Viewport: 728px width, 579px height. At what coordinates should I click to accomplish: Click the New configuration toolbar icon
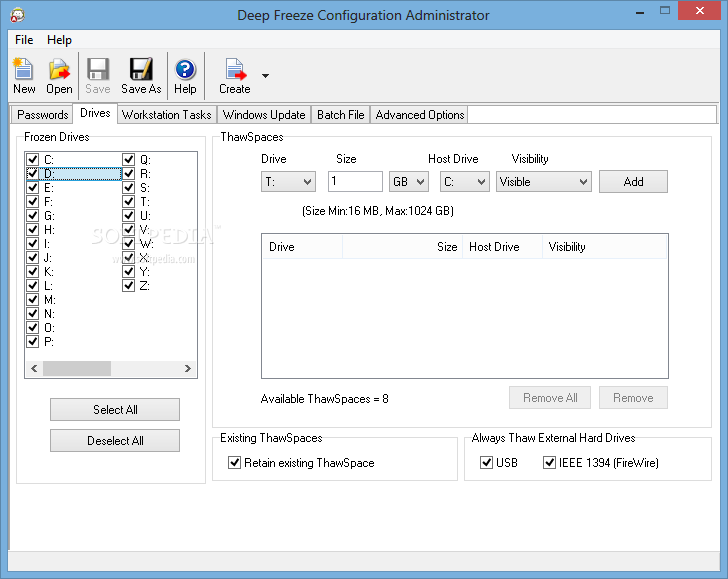[24, 76]
